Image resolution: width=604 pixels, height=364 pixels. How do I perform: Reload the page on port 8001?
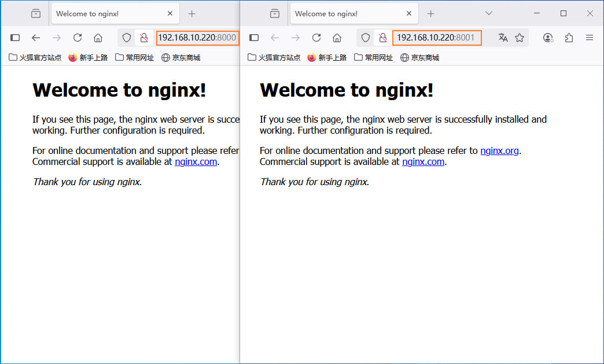point(316,38)
